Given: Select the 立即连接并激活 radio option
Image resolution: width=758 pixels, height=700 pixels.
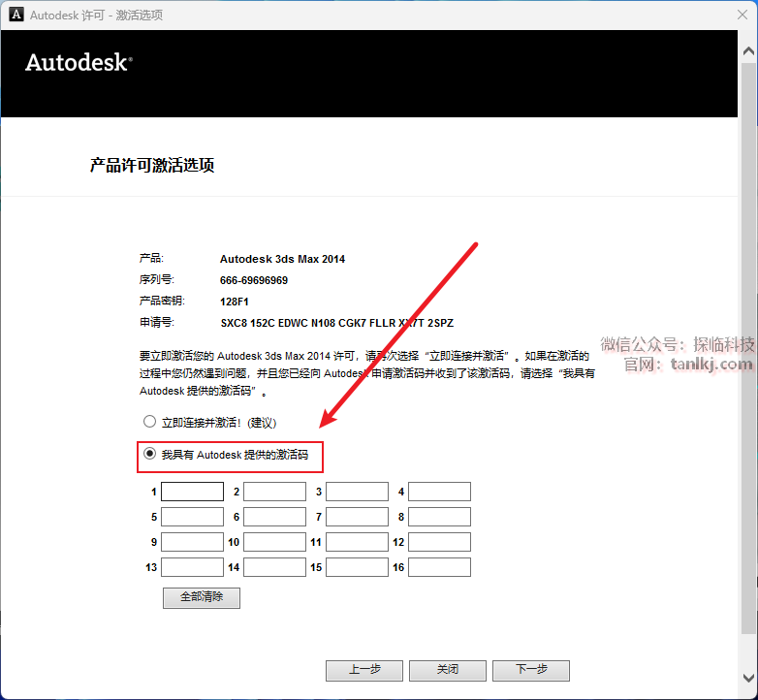Looking at the screenshot, I should pos(149,422).
